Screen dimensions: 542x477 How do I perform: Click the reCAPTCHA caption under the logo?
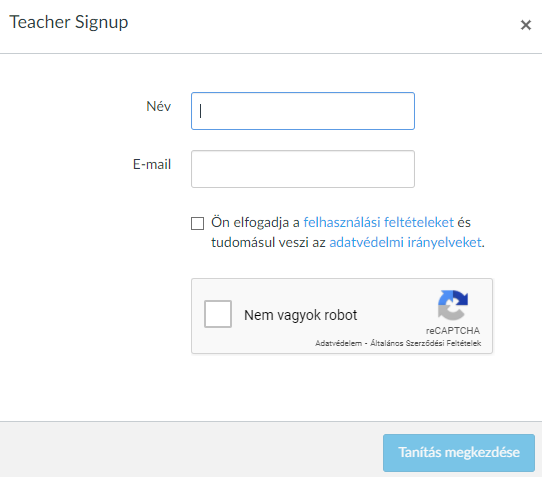click(453, 331)
